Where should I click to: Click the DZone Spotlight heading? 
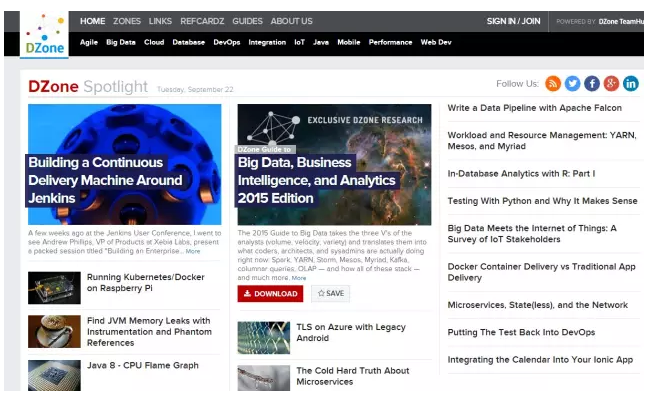click(x=88, y=86)
